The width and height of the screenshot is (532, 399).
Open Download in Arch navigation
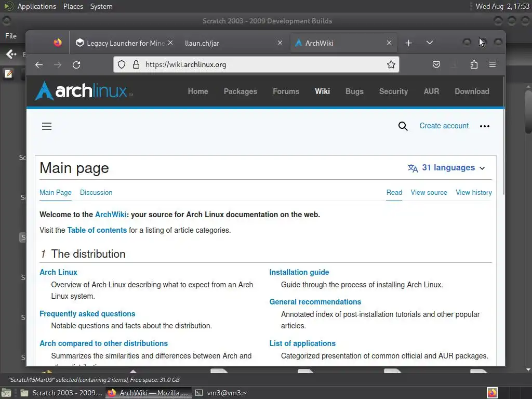[x=472, y=91]
